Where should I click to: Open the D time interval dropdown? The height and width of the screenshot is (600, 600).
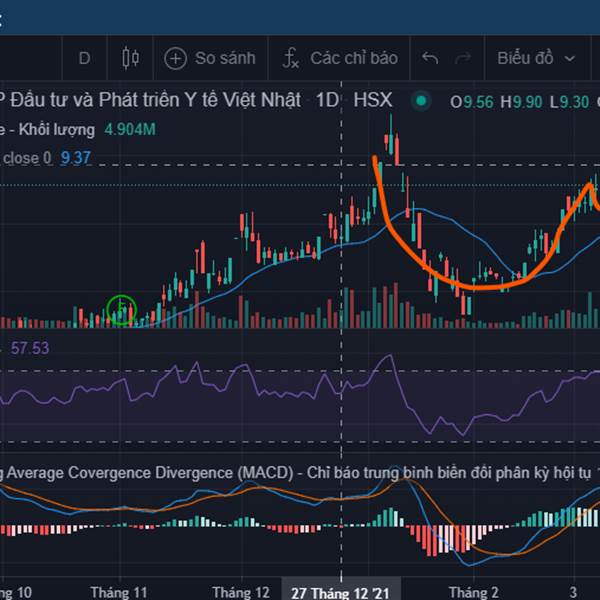[84, 58]
